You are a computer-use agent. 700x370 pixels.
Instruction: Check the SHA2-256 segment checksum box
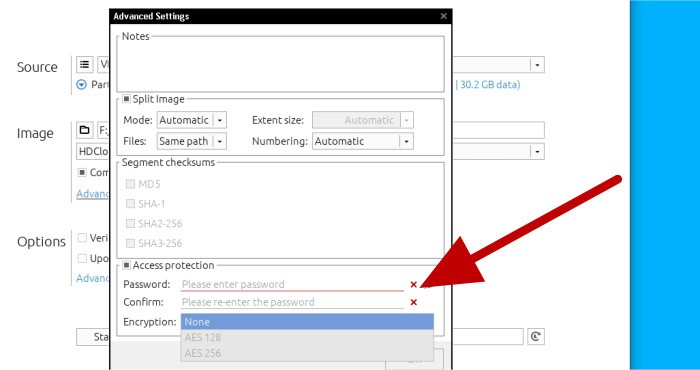pyautogui.click(x=130, y=224)
